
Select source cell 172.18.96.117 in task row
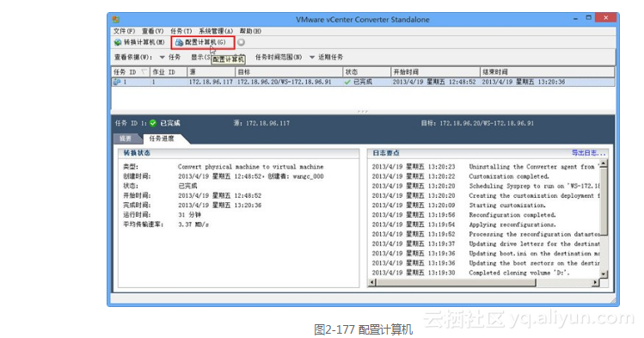coord(211,83)
